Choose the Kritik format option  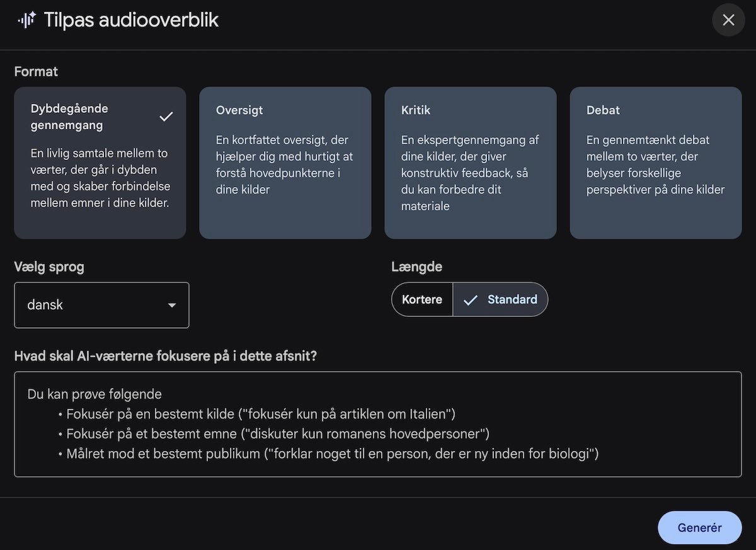(470, 163)
